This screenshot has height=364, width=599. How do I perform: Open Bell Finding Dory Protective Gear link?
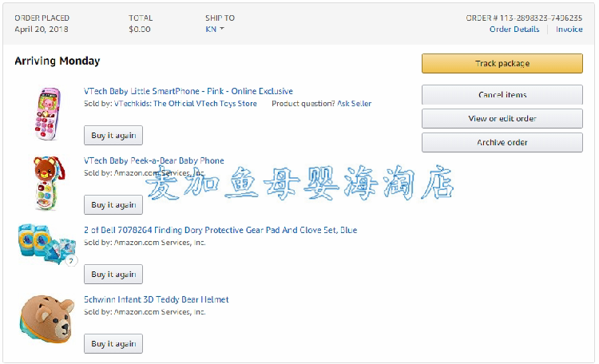[220, 230]
